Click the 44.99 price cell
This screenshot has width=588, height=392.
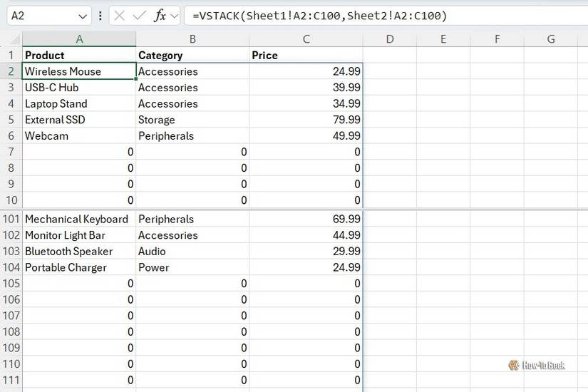[x=306, y=235]
